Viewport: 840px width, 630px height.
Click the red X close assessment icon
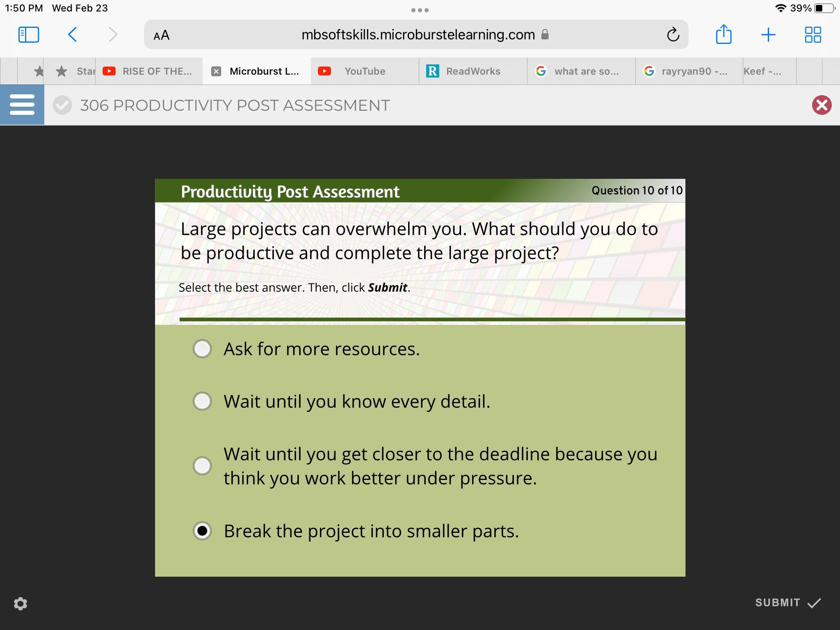[x=822, y=105]
